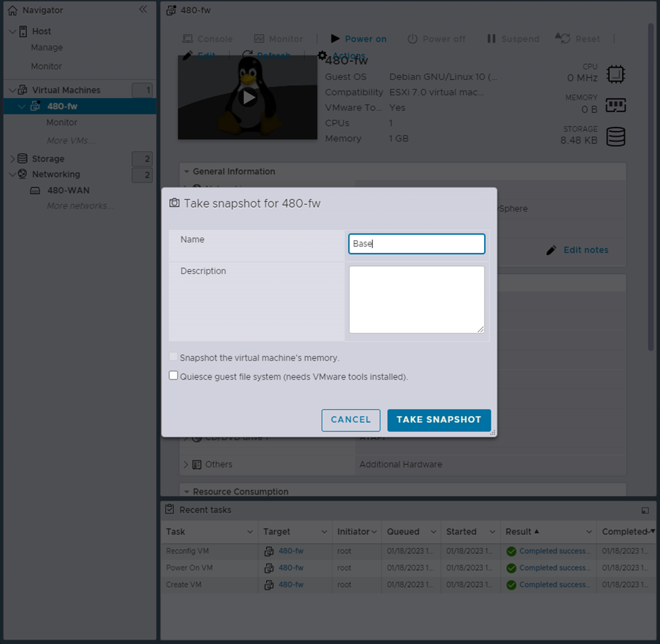Viewport: 660px width, 644px height.
Task: Select Monitor under 480-fw
Action: point(62,122)
